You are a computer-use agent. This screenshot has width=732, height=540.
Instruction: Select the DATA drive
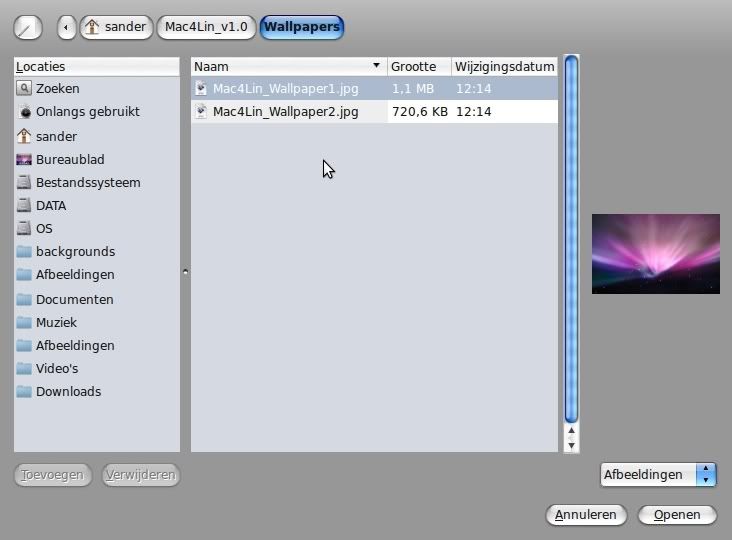pos(50,205)
